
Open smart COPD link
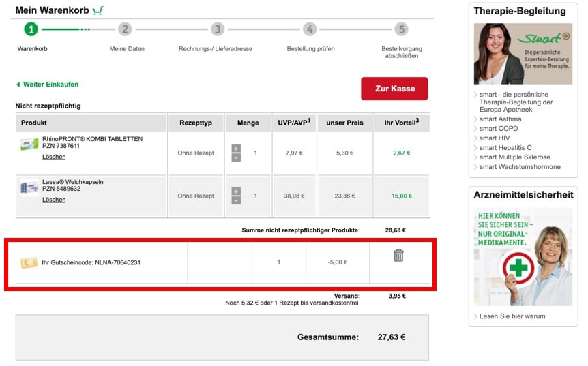pos(499,129)
